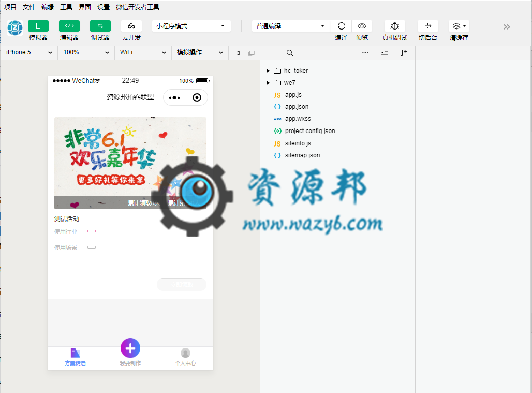Viewport: 532px width, 393px height.
Task: Click the pink 使用行业 tag
Action: tap(92, 231)
